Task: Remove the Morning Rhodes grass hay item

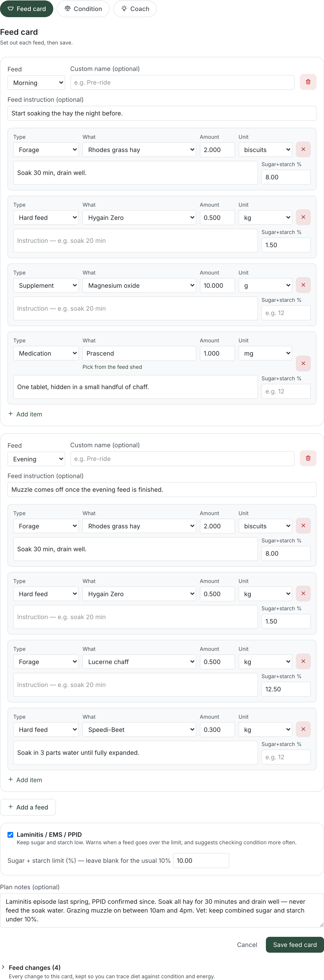Action: tap(303, 150)
